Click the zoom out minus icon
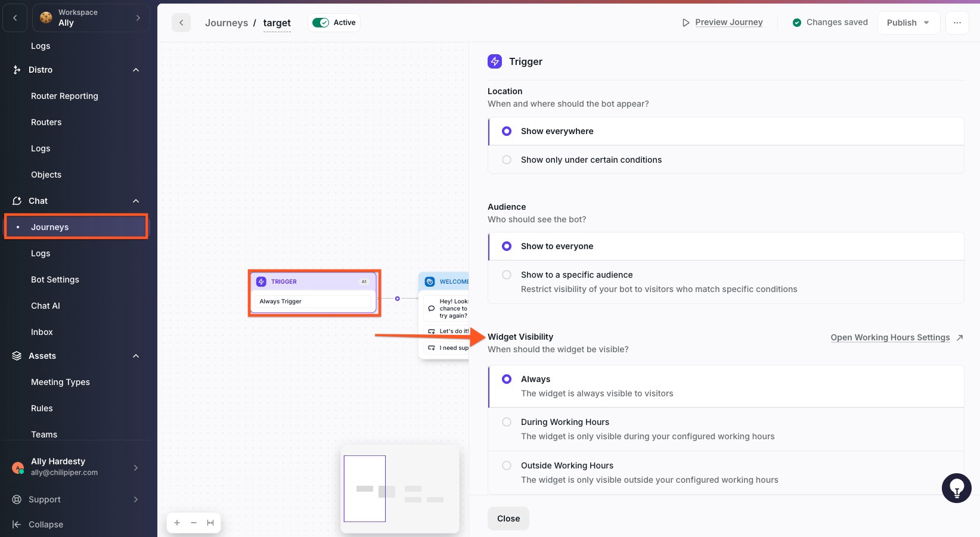Viewport: 980px width, 537px height. pos(194,523)
